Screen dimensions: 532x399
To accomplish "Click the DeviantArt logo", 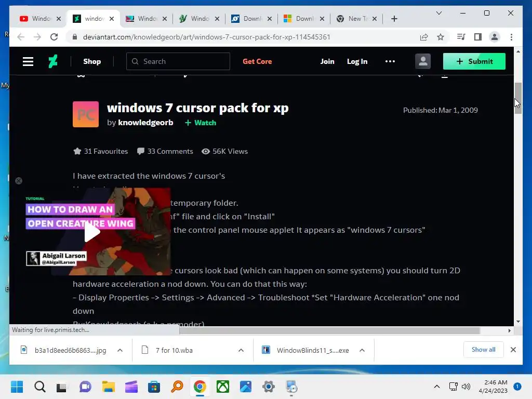I will click(53, 61).
